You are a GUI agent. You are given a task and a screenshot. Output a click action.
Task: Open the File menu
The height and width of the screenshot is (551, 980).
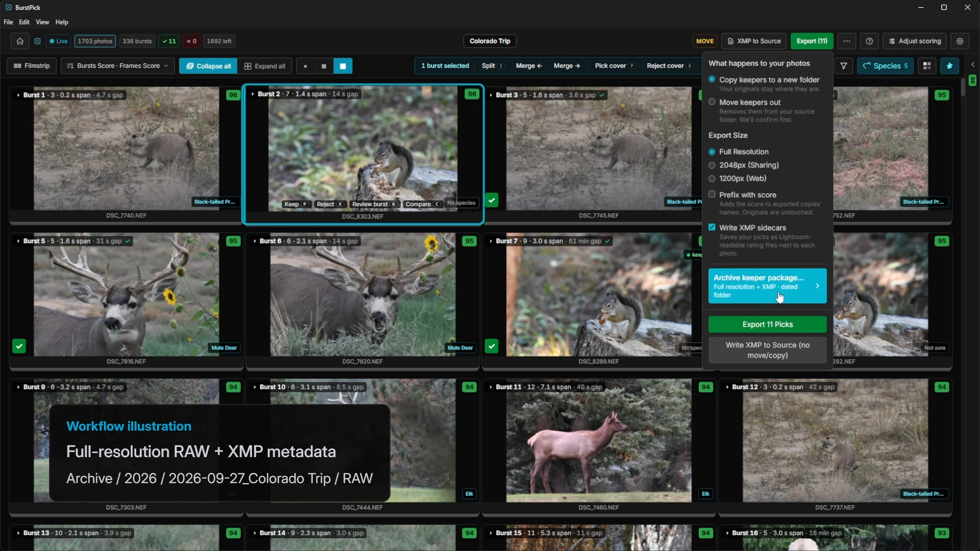point(8,22)
